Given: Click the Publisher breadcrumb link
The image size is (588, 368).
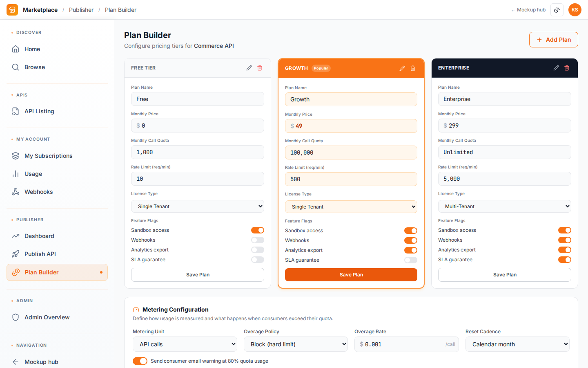Looking at the screenshot, I should tap(81, 10).
